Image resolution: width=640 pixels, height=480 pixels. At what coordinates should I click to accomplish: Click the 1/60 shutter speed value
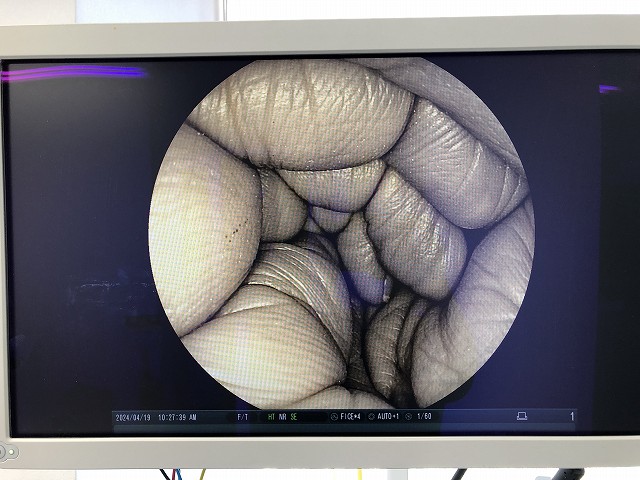click(424, 416)
